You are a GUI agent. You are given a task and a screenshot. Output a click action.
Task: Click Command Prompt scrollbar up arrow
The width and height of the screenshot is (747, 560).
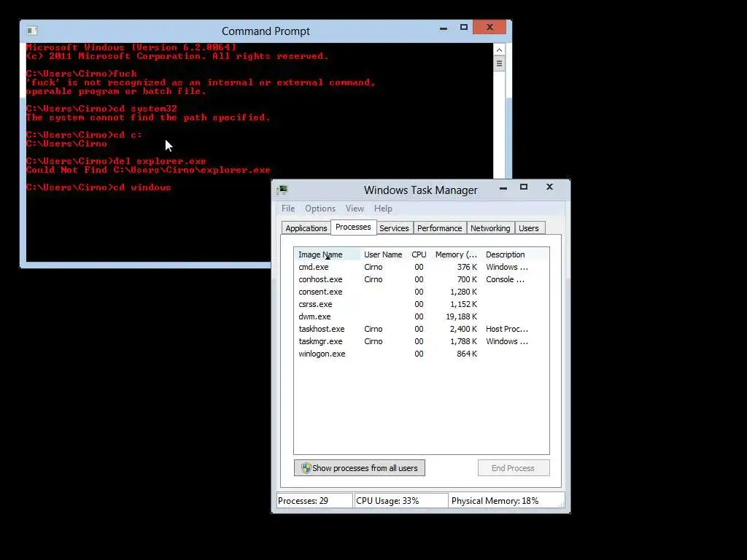pyautogui.click(x=499, y=50)
